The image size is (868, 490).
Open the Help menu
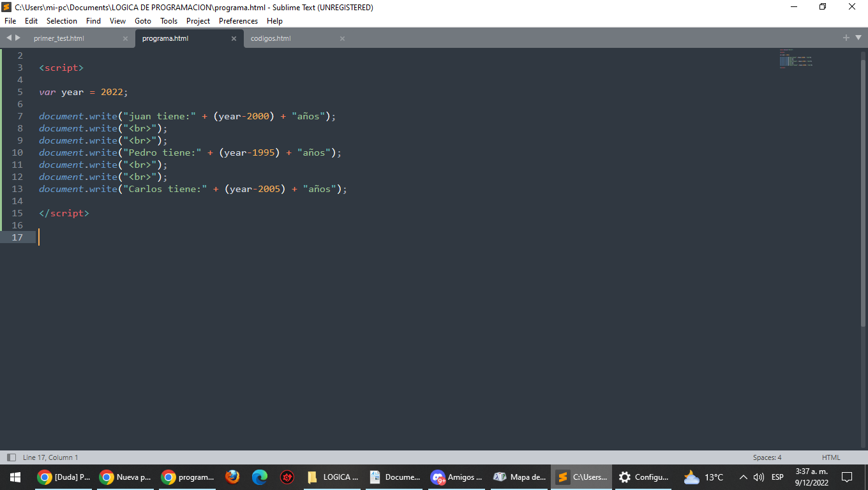(274, 21)
